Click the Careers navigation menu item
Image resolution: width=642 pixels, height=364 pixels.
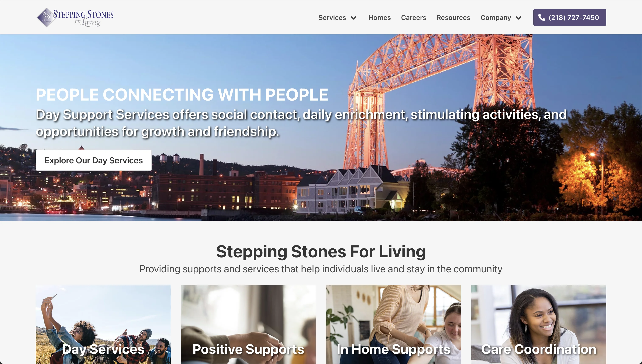pos(414,17)
